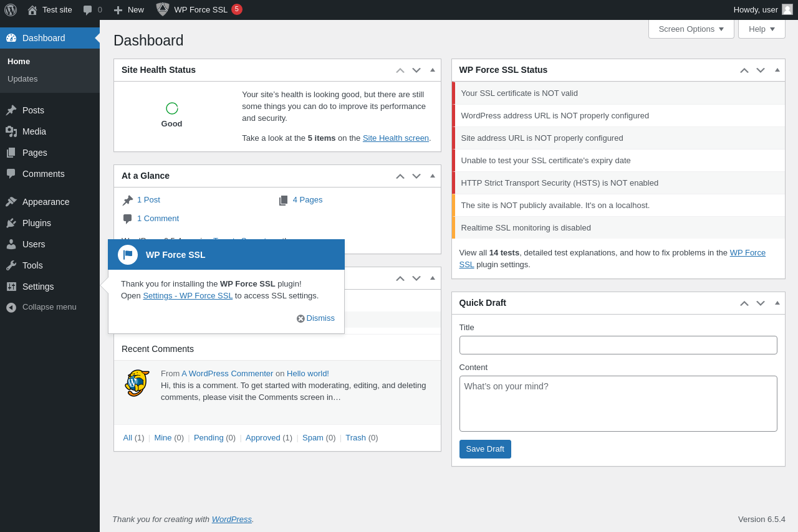The height and width of the screenshot is (532, 798).
Task: Open the Settings menu
Action: (x=50, y=287)
